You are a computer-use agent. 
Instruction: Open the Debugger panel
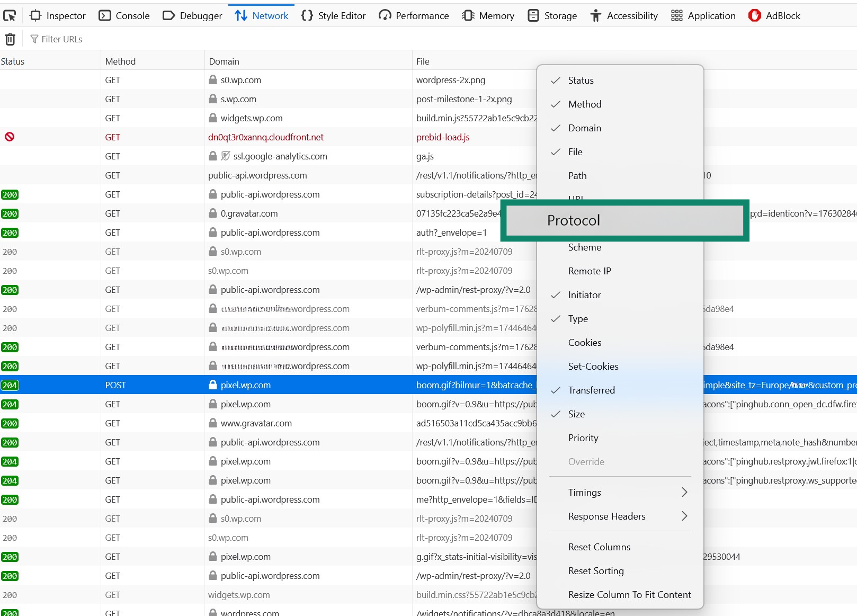click(x=192, y=15)
